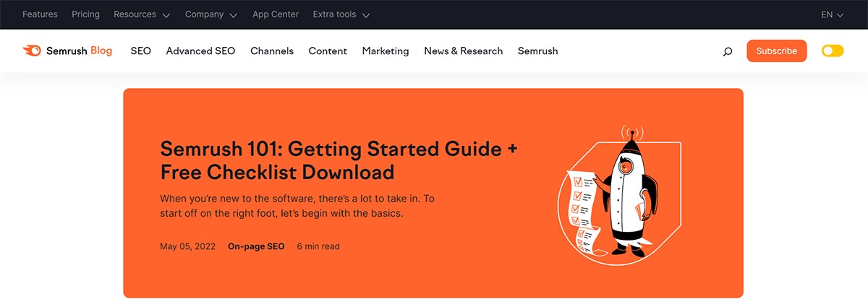868x307 pixels.
Task: Open the Extra tools dropdown
Action: (341, 14)
